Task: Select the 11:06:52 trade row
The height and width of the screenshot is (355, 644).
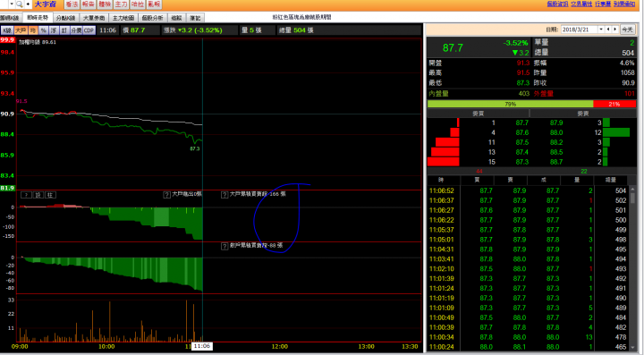Action: (x=528, y=190)
